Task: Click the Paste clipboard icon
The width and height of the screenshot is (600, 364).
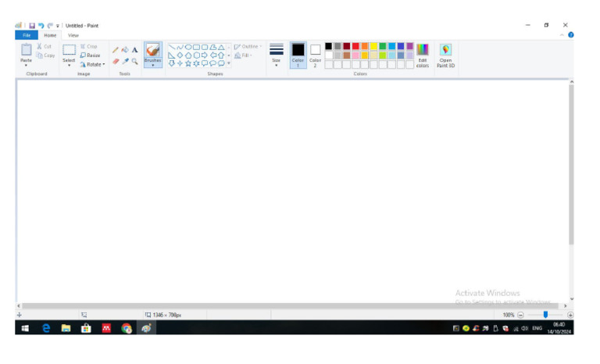Action: point(27,50)
